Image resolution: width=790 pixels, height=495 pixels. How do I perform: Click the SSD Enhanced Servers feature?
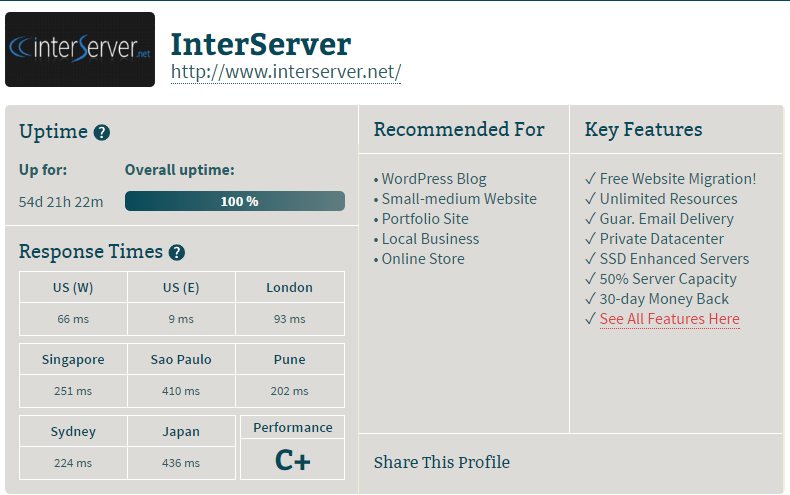coord(674,259)
